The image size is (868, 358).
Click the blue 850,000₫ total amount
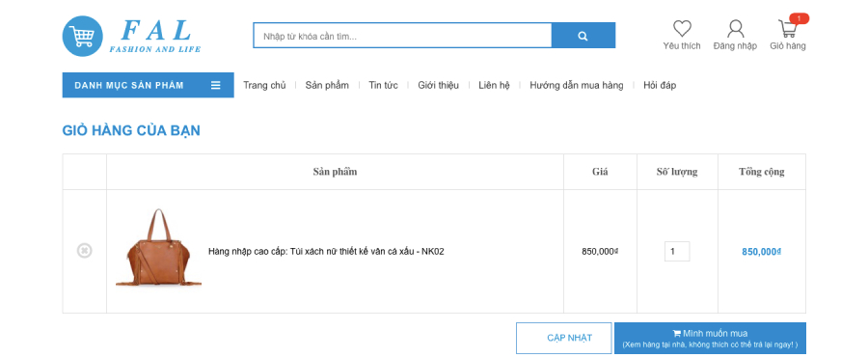(x=762, y=252)
